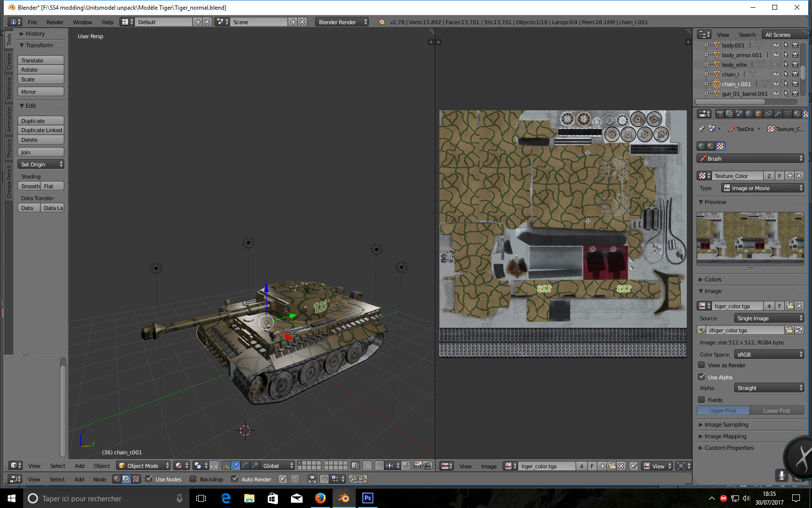Toggle Use Nodes checkbox
The width and height of the screenshot is (812, 508).
click(149, 479)
